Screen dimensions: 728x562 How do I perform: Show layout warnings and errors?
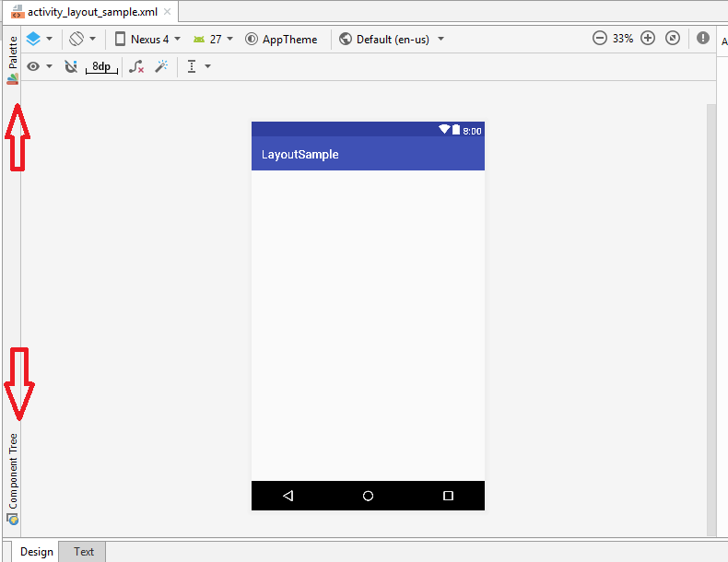703,39
